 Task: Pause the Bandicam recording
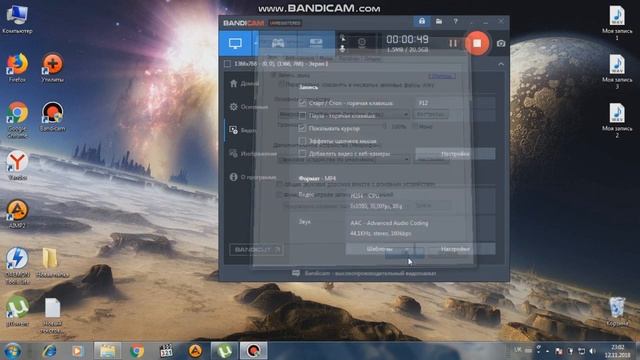(x=453, y=43)
